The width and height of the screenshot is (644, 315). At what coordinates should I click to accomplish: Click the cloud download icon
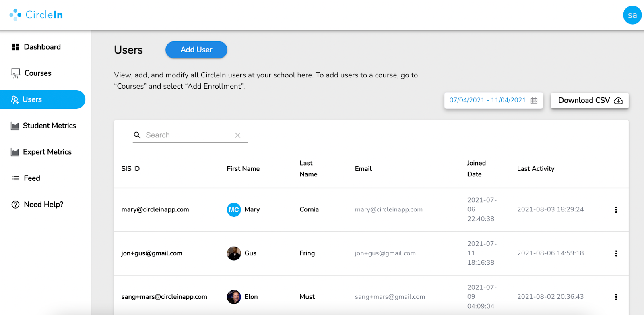pyautogui.click(x=618, y=101)
